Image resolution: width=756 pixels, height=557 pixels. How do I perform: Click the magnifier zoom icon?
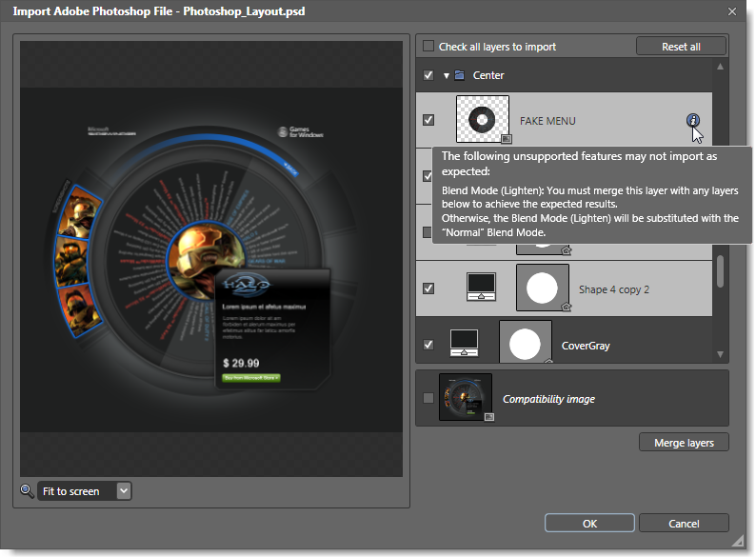click(x=27, y=491)
